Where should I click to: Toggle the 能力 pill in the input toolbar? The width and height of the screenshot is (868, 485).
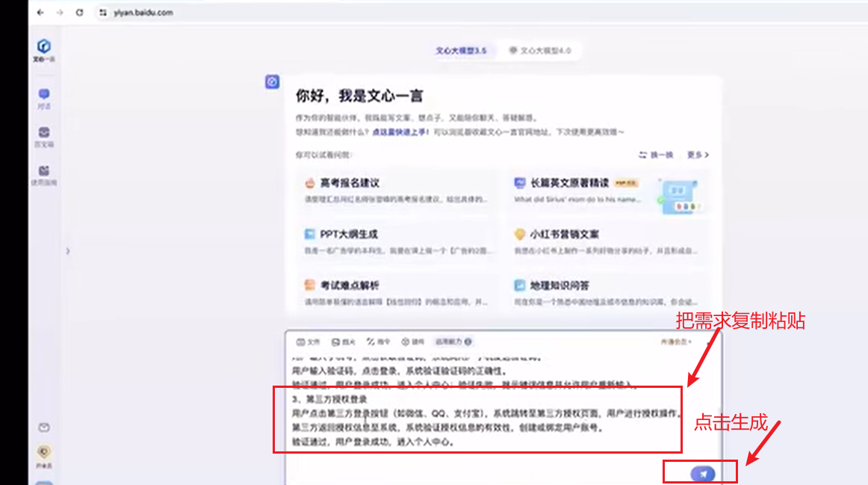[x=453, y=342]
